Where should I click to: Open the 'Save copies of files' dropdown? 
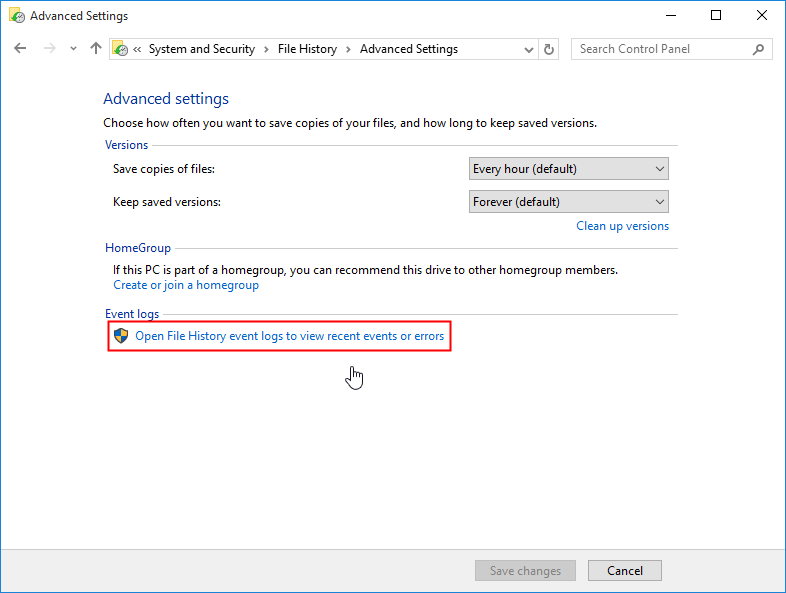[x=569, y=169]
